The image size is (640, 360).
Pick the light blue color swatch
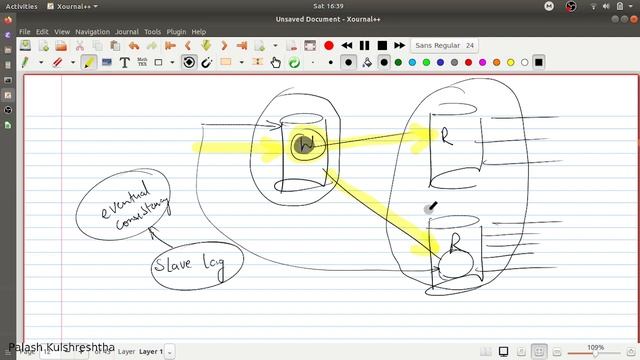[x=412, y=62]
